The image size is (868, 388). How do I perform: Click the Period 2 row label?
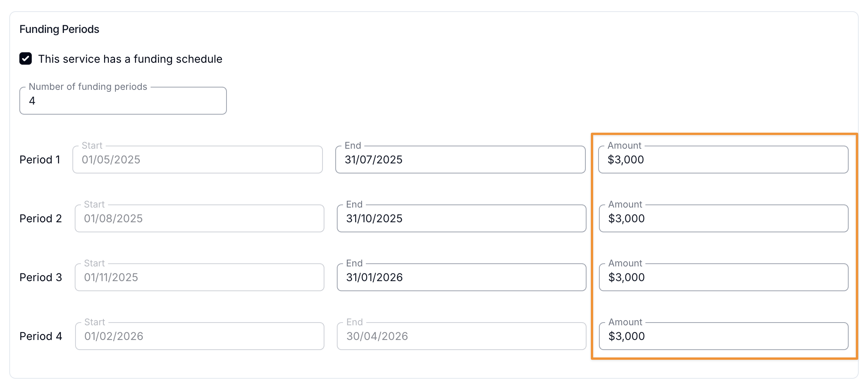click(x=41, y=218)
